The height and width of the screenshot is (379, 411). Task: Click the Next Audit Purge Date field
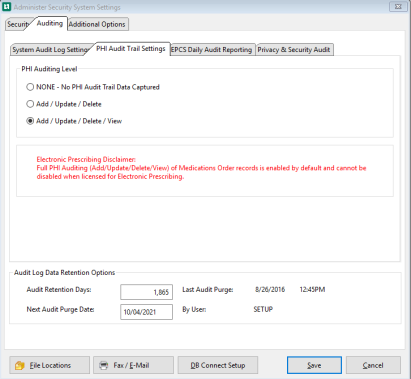pos(146,312)
